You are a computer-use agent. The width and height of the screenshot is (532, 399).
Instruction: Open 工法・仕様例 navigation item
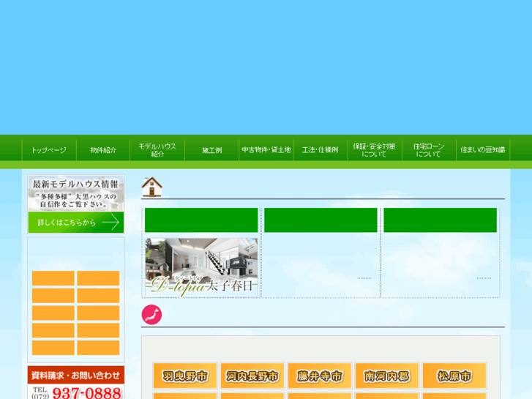click(321, 150)
